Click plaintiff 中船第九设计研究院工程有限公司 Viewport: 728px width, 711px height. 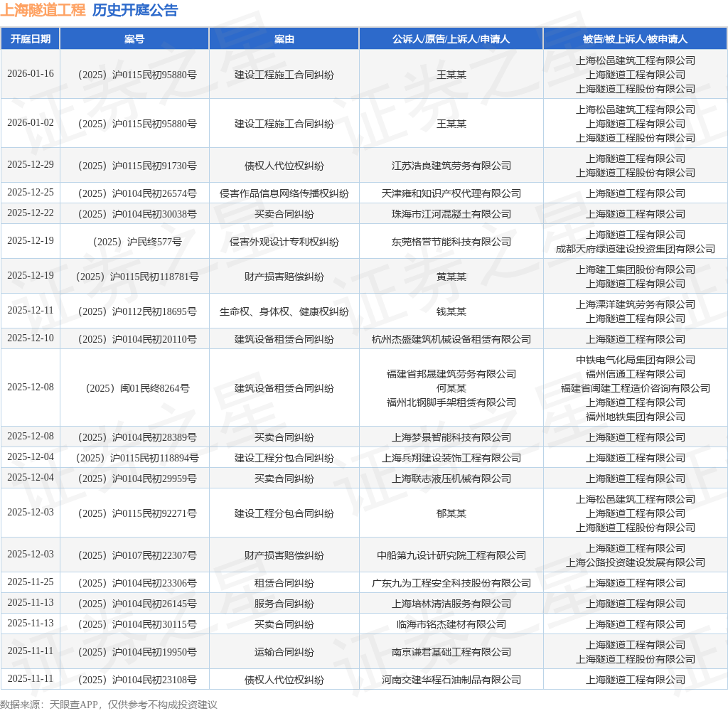point(451,555)
